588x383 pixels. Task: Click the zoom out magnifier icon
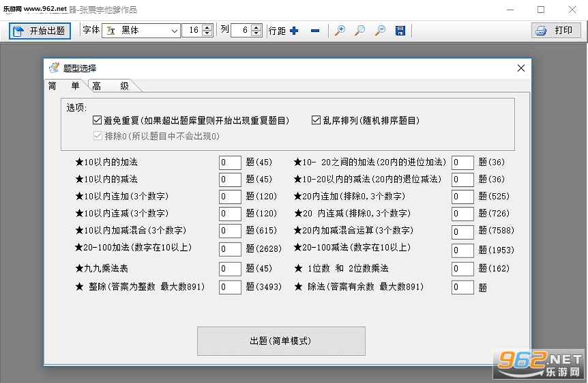tap(380, 31)
